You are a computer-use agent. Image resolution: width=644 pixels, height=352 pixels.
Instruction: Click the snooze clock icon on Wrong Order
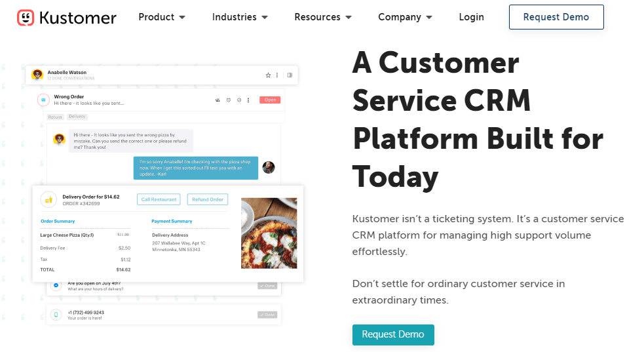coord(229,100)
